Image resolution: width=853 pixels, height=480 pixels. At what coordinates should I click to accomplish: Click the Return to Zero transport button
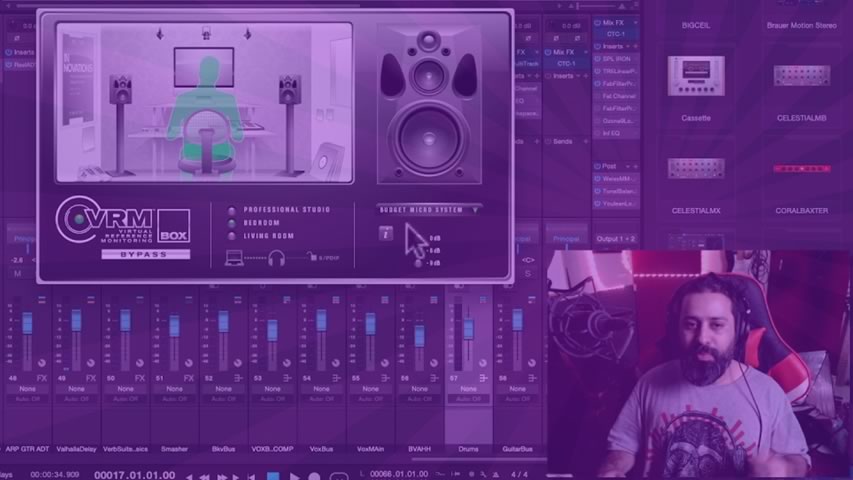pyautogui.click(x=251, y=477)
